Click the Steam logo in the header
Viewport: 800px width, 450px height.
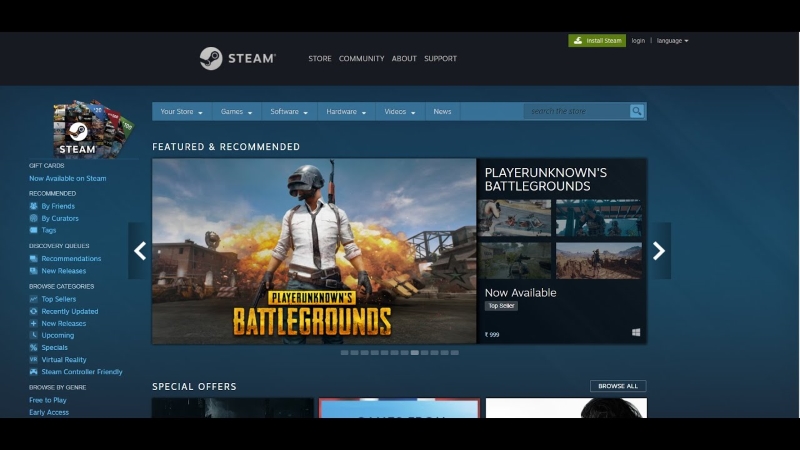click(x=238, y=59)
